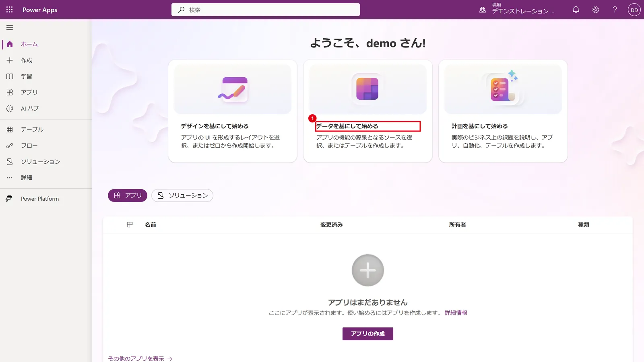Click description アプリの機能の源泉となるソース

click(365, 142)
